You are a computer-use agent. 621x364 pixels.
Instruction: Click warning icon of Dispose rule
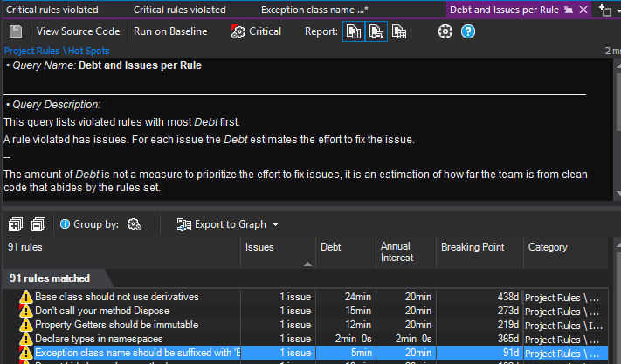[25, 311]
